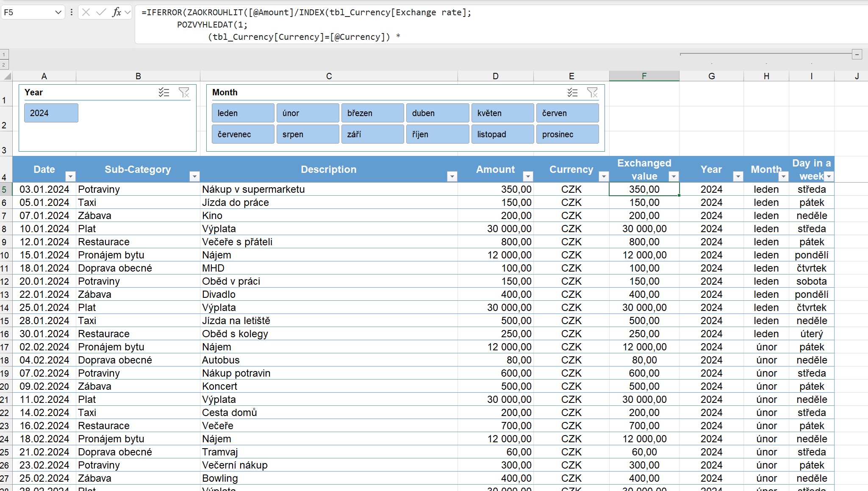Clear filter on the Year slicer
This screenshot has width=868, height=491.
[184, 92]
